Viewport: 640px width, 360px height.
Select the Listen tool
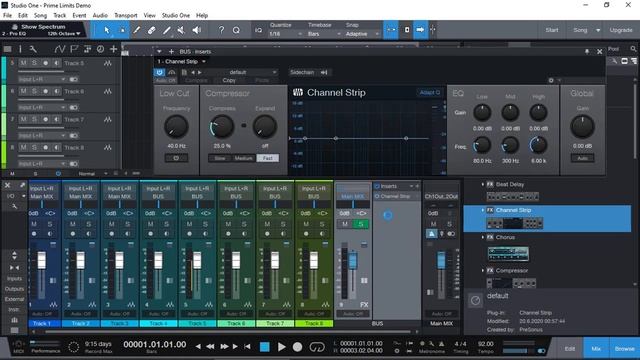pos(197,30)
